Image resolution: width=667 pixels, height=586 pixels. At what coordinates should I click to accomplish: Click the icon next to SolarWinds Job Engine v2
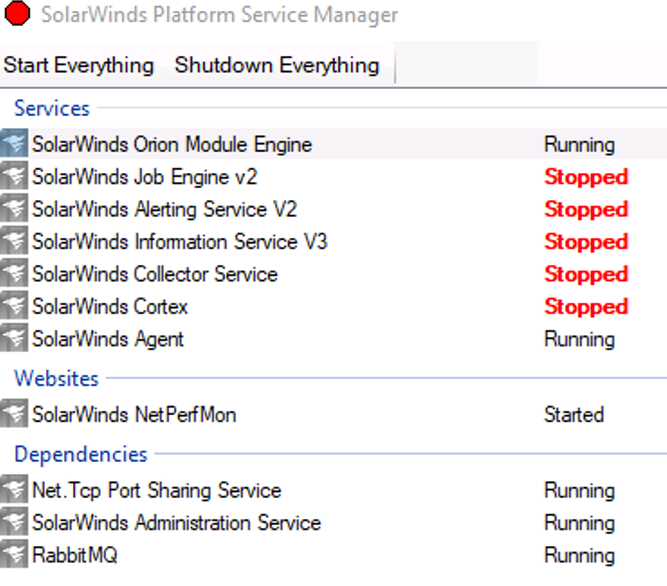pos(14,177)
